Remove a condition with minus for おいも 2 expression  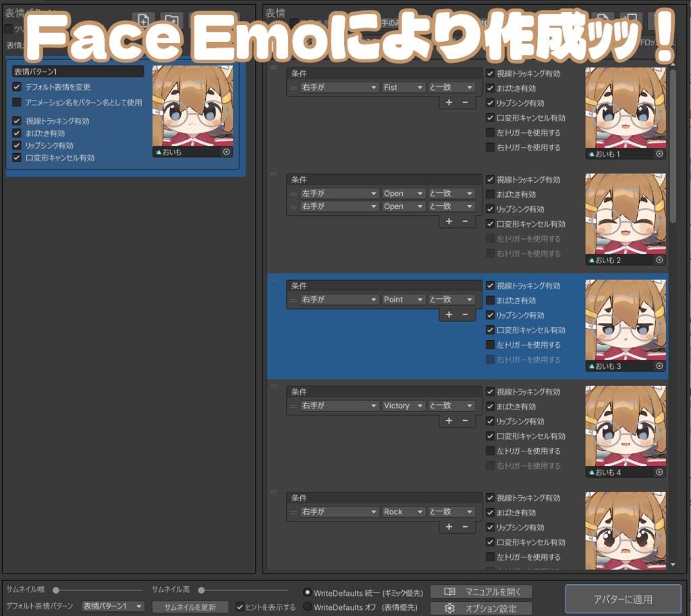465,221
